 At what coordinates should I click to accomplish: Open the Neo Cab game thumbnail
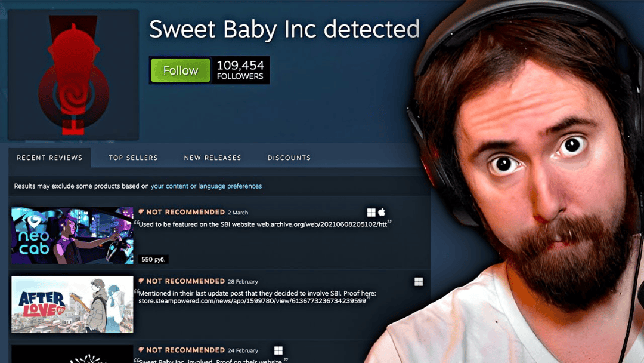tap(72, 236)
